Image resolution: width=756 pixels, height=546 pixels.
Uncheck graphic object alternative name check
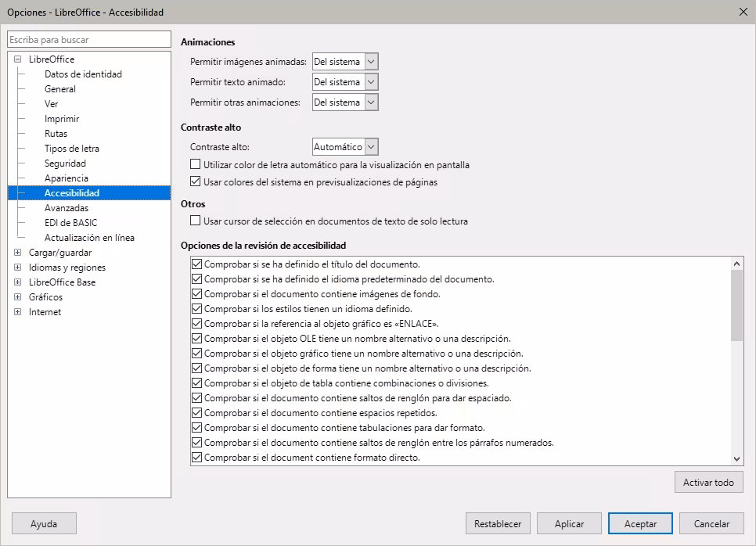tap(196, 354)
